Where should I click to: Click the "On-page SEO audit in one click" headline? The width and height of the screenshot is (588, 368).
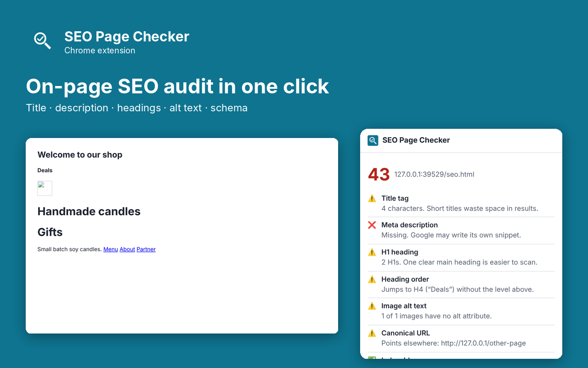[177, 86]
